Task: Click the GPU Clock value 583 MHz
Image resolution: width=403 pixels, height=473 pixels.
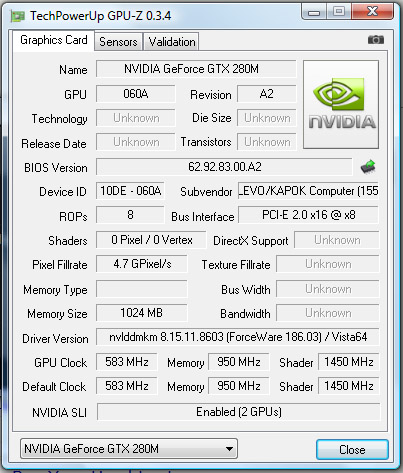Action: click(x=127, y=362)
